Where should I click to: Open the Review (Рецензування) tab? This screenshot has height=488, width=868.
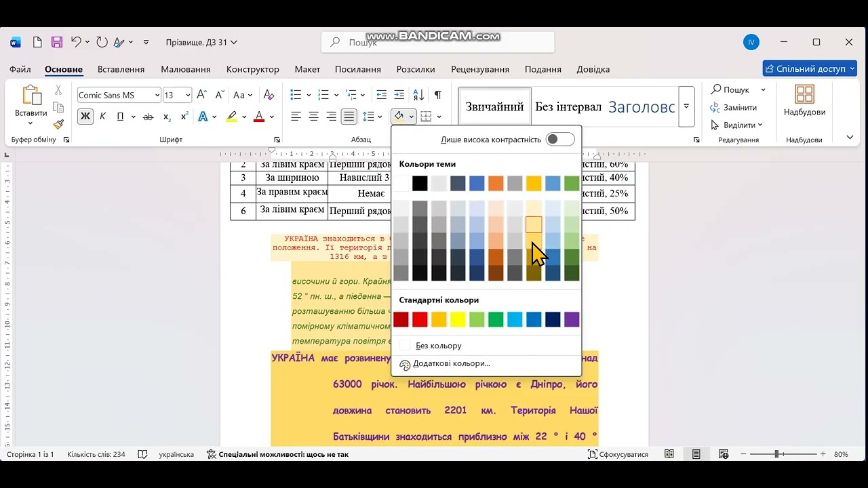(480, 69)
